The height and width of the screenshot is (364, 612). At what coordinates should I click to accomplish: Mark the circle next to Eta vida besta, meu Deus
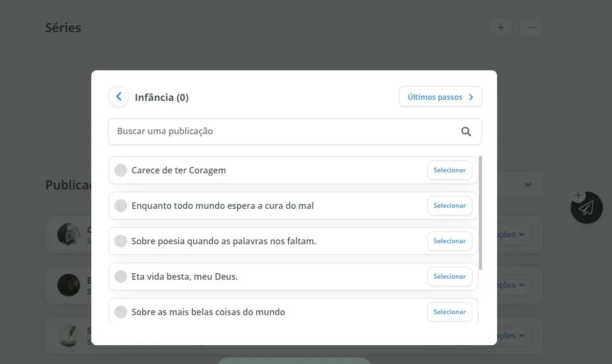[120, 276]
